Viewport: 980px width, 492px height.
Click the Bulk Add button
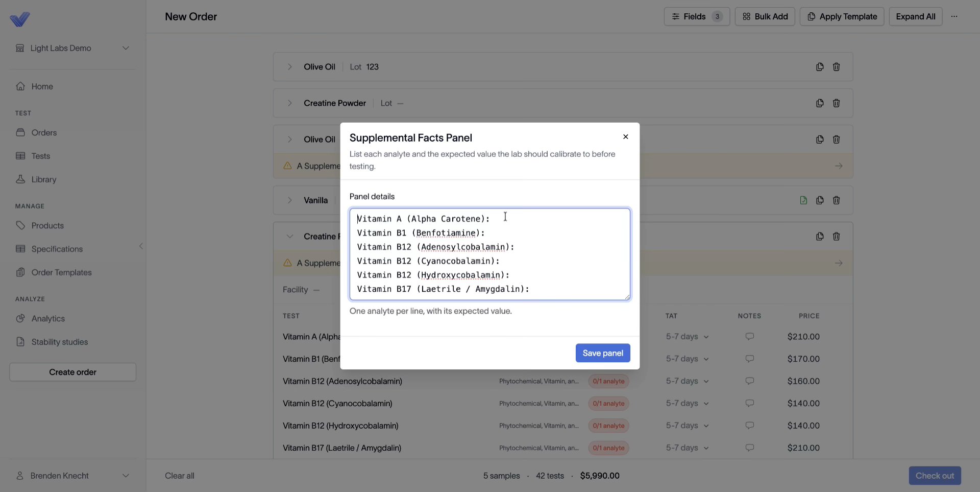(765, 16)
